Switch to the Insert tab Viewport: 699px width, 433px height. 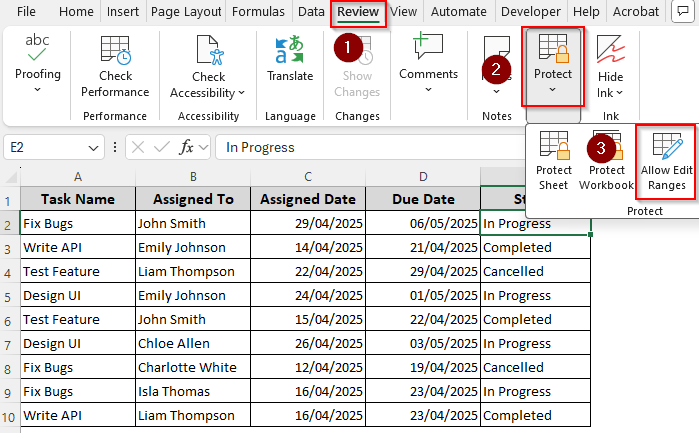coord(123,12)
